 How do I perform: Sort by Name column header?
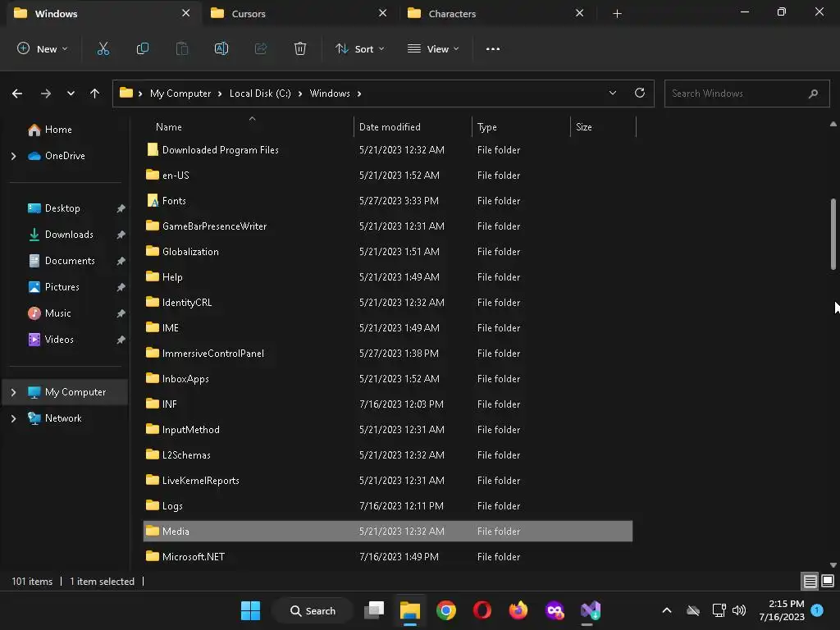(249, 127)
